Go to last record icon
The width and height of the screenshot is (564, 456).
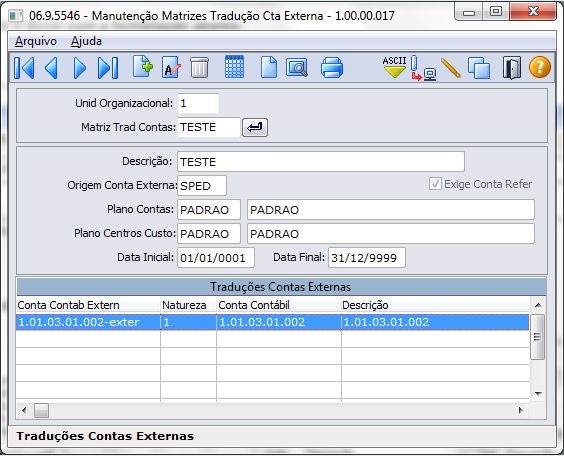click(108, 68)
